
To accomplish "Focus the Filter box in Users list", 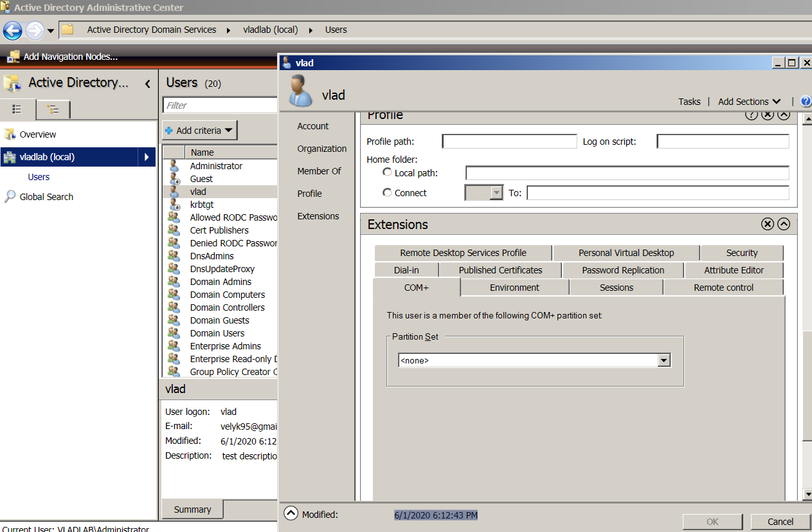I will 220,105.
